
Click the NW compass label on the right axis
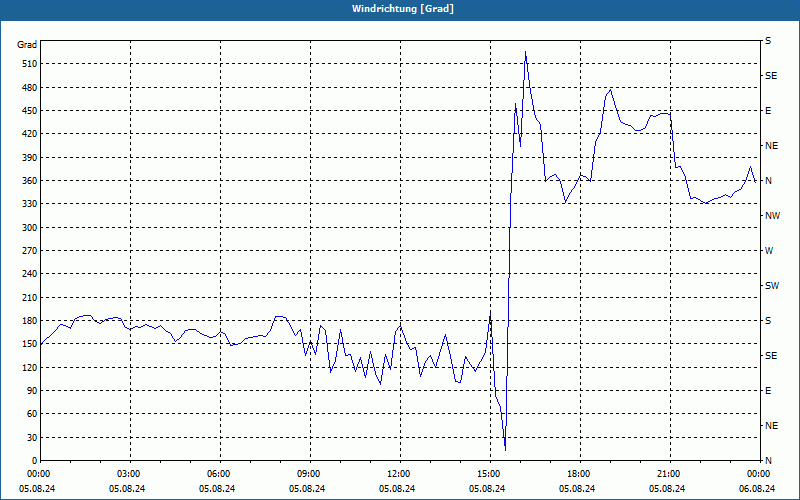(772, 216)
